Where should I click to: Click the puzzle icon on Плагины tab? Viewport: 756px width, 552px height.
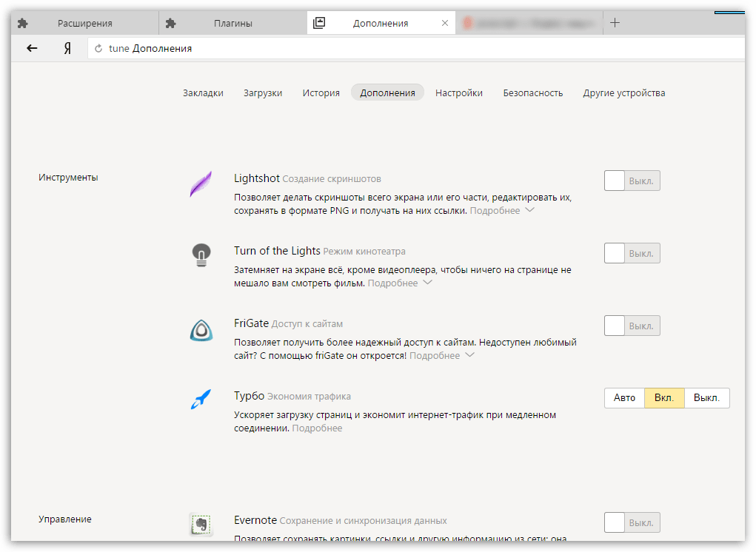tap(171, 23)
